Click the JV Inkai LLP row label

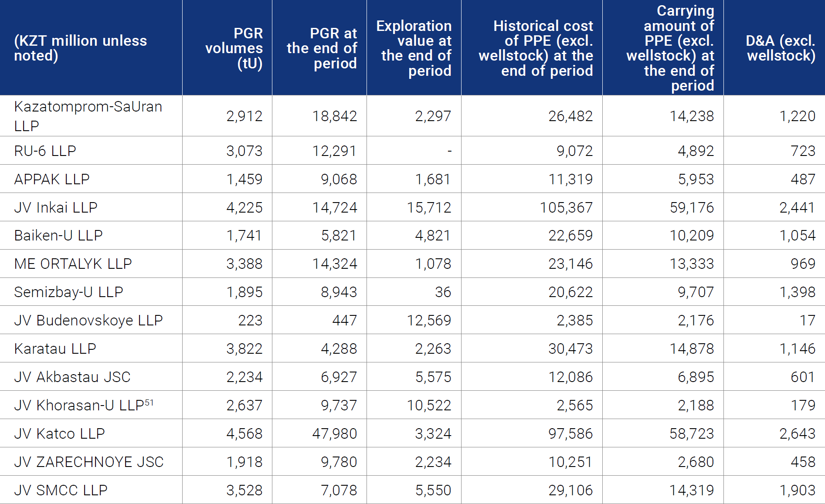(56, 207)
